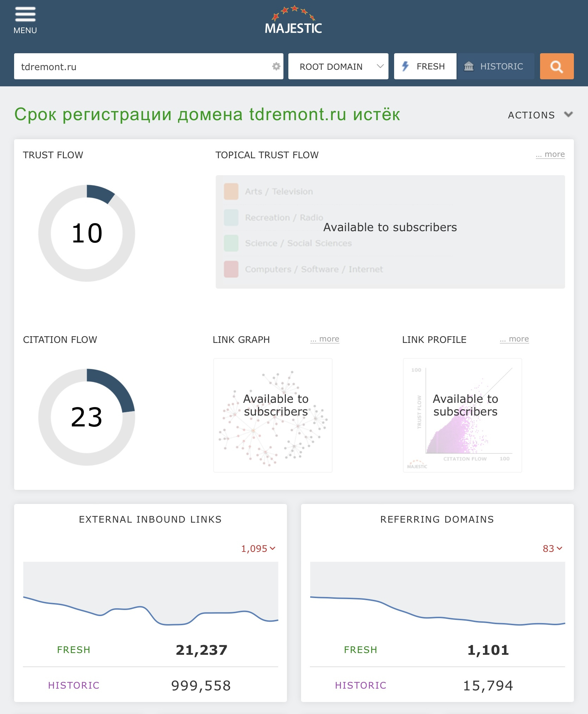Viewport: 588px width, 714px height.
Task: Expand the ROOT DOMAIN dropdown
Action: pos(338,66)
